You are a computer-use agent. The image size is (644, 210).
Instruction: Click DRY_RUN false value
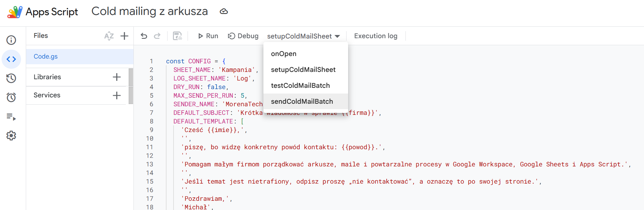click(x=216, y=87)
